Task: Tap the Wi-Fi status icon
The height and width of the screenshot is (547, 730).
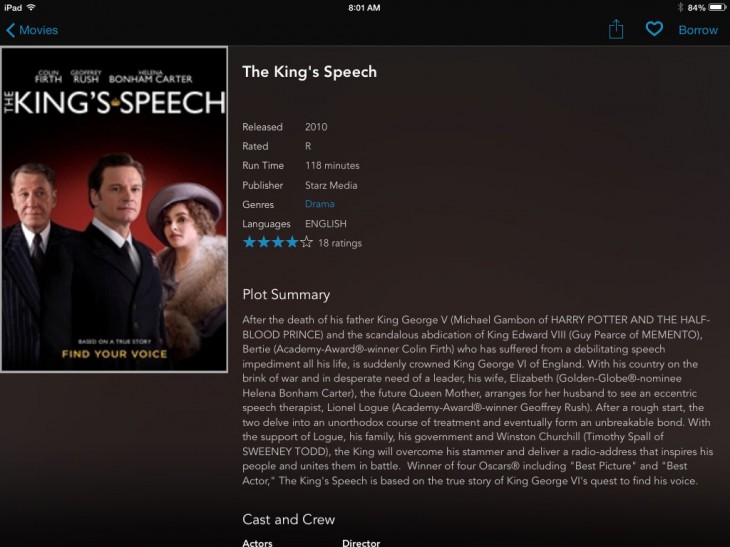Action: click(31, 7)
